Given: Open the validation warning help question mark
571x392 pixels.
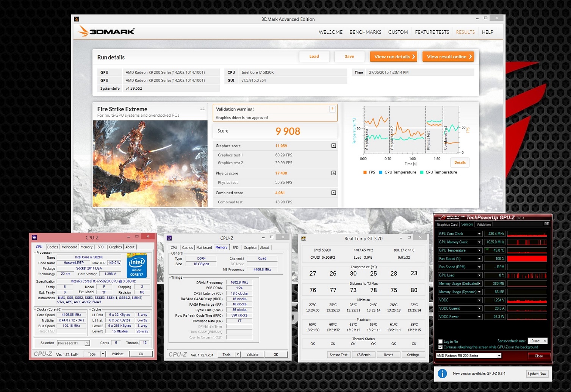Looking at the screenshot, I should tap(332, 109).
